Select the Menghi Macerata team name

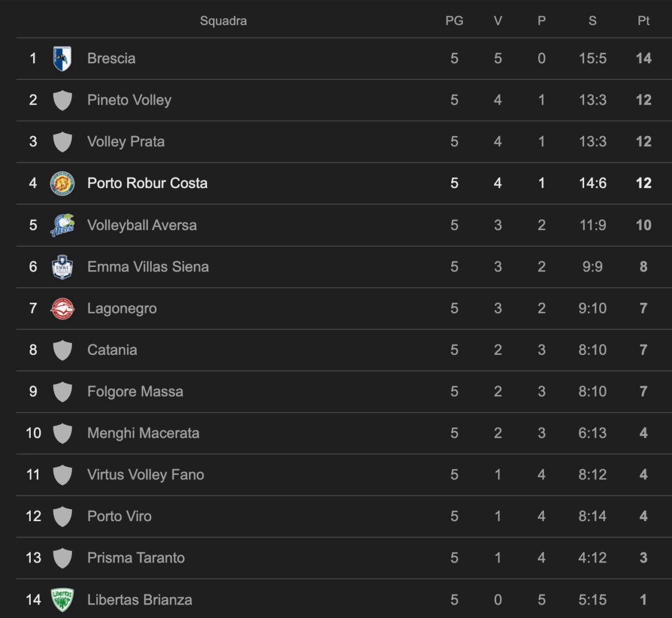[x=143, y=433]
